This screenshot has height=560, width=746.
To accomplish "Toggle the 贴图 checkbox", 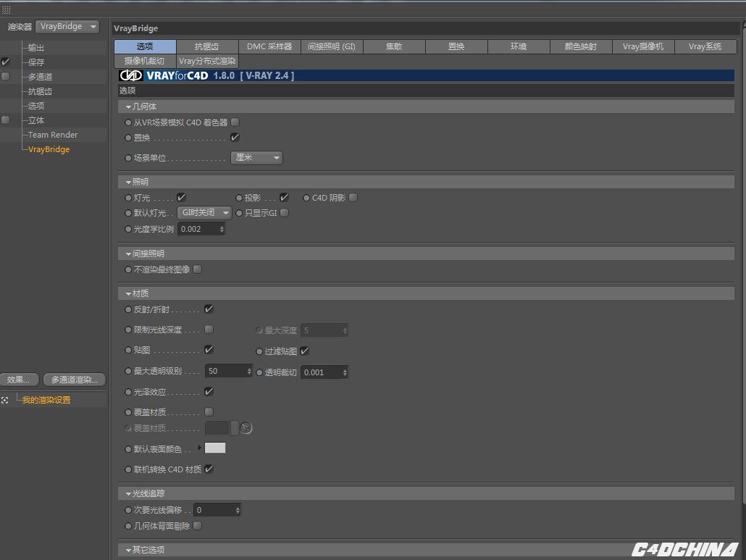I will tap(209, 350).
